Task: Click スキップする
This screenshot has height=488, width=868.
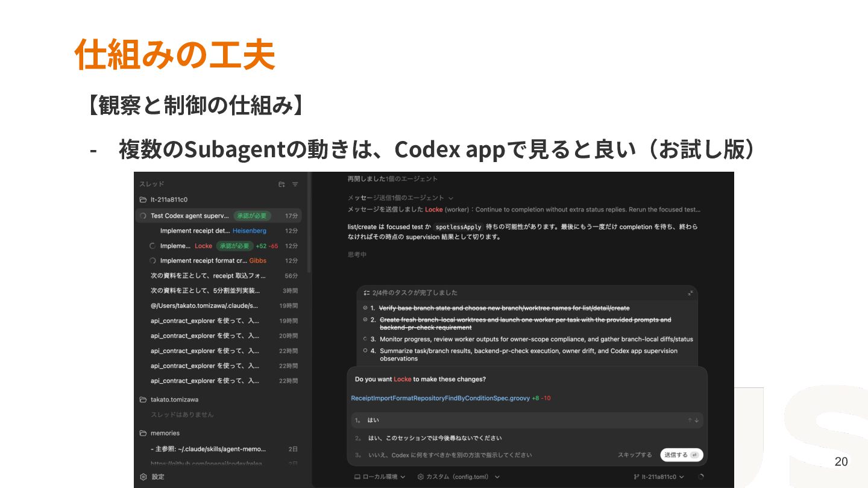Action: click(x=635, y=455)
